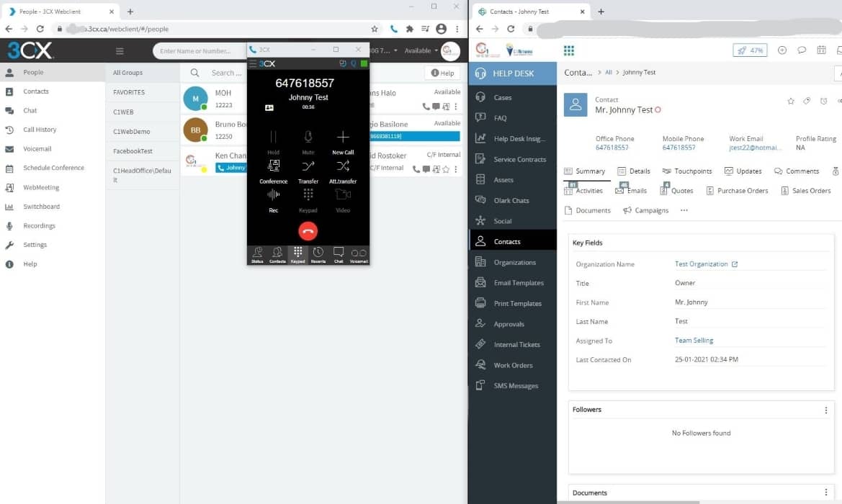The height and width of the screenshot is (504, 842).
Task: Click the people Search field
Action: point(227,73)
